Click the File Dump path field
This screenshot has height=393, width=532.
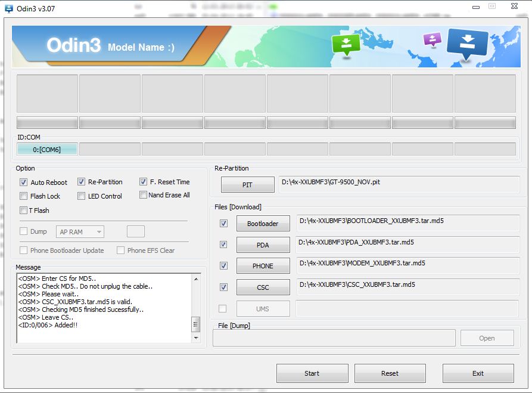[334, 338]
